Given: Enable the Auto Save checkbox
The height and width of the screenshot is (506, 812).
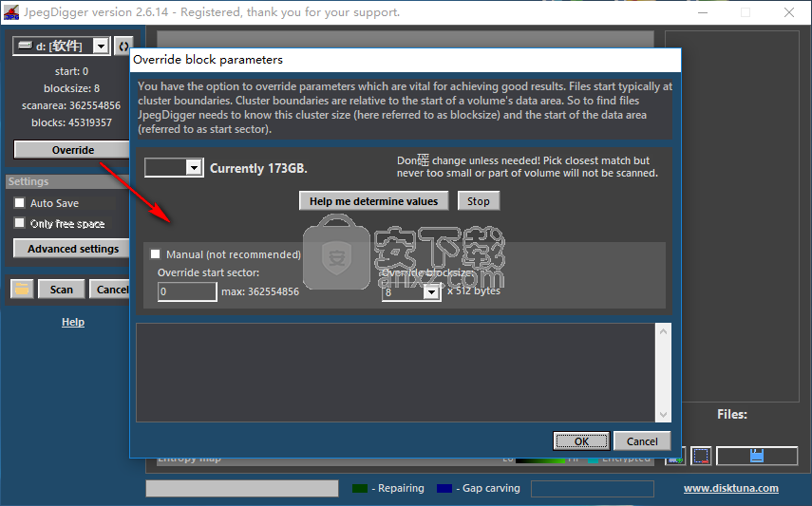Looking at the screenshot, I should click(20, 202).
